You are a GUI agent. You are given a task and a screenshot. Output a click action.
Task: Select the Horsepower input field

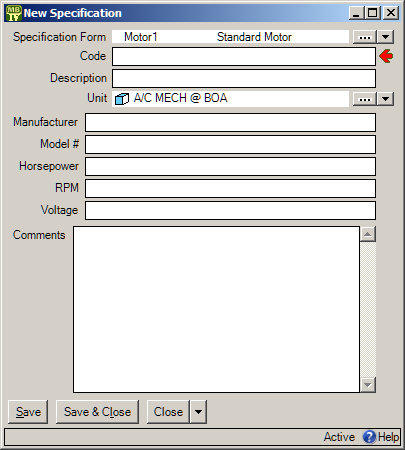(x=230, y=166)
